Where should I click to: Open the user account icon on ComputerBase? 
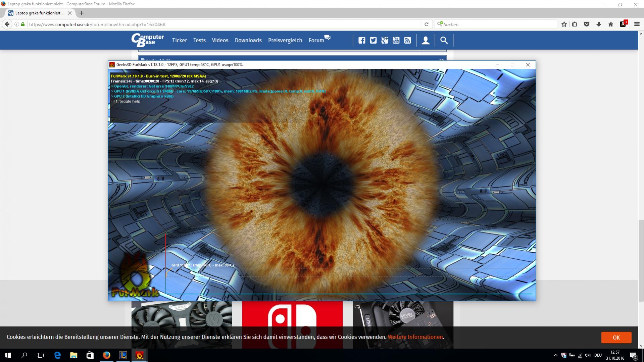[426, 40]
